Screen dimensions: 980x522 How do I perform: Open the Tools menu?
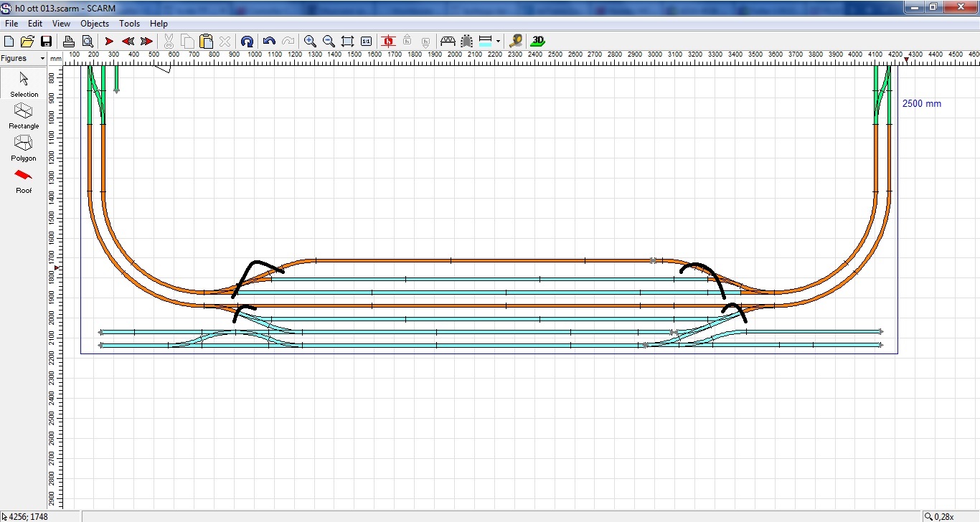130,24
